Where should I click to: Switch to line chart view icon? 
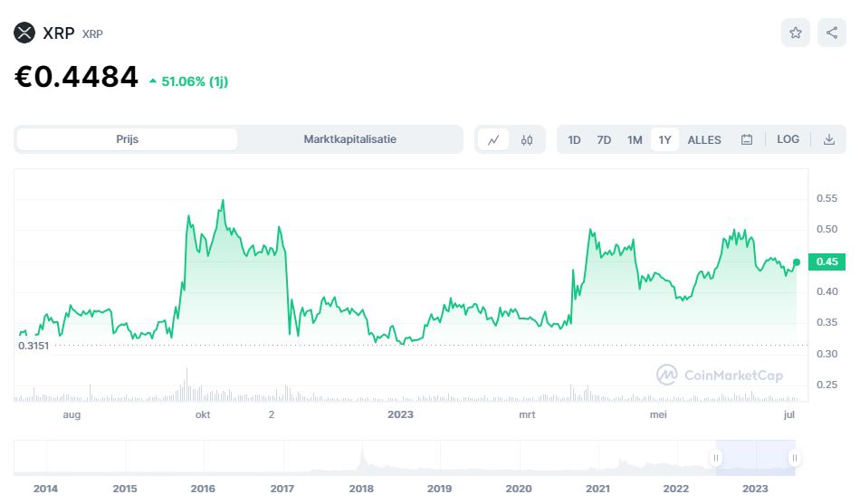click(493, 139)
